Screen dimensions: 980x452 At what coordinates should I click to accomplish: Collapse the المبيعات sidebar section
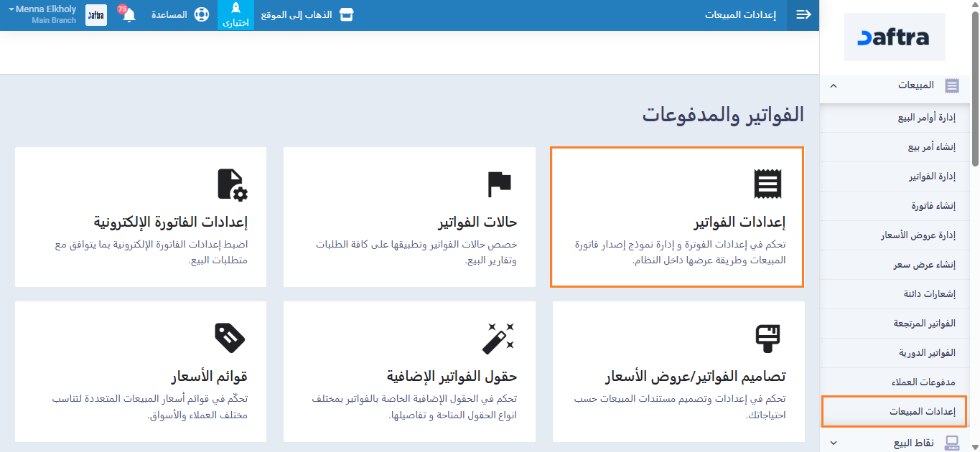pyautogui.click(x=834, y=85)
